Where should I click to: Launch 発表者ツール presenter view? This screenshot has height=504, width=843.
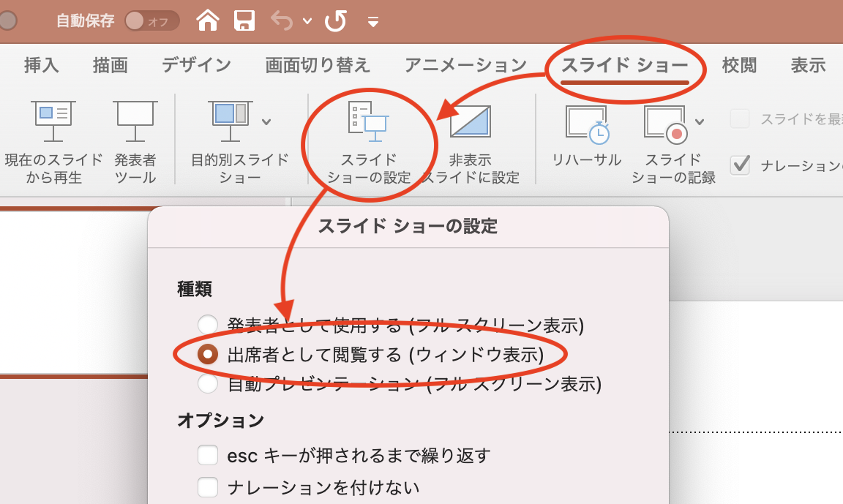(135, 143)
